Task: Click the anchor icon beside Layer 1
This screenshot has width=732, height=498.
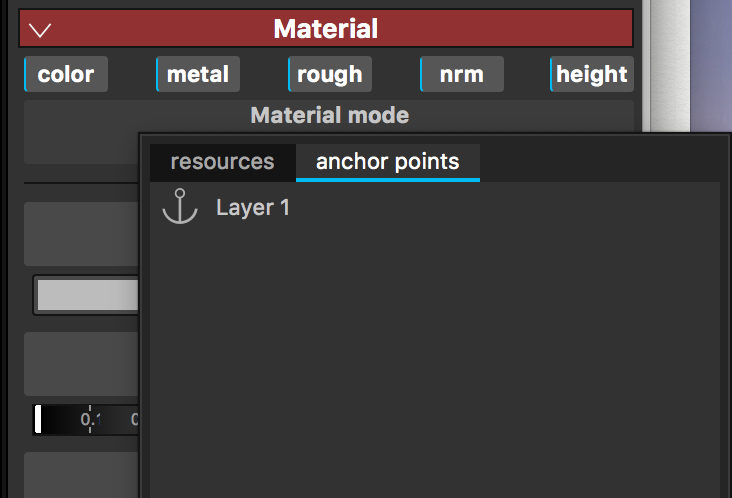Action: pos(180,207)
